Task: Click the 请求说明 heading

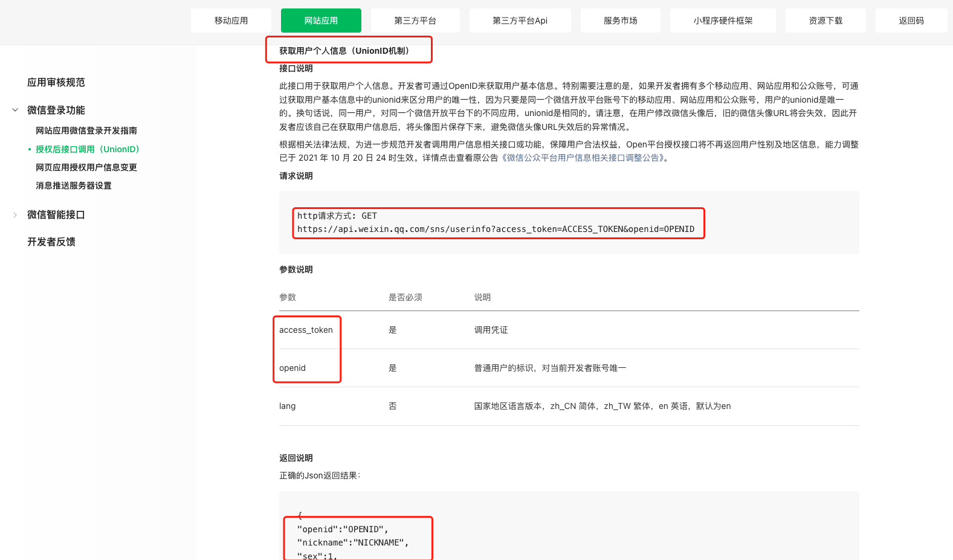Action: tap(296, 176)
